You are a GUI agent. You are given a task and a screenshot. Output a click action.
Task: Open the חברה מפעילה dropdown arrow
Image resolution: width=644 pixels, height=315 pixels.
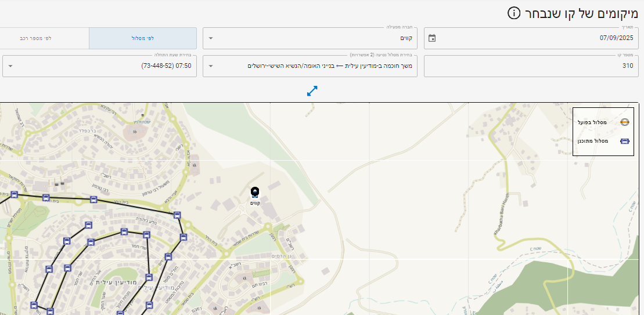211,38
